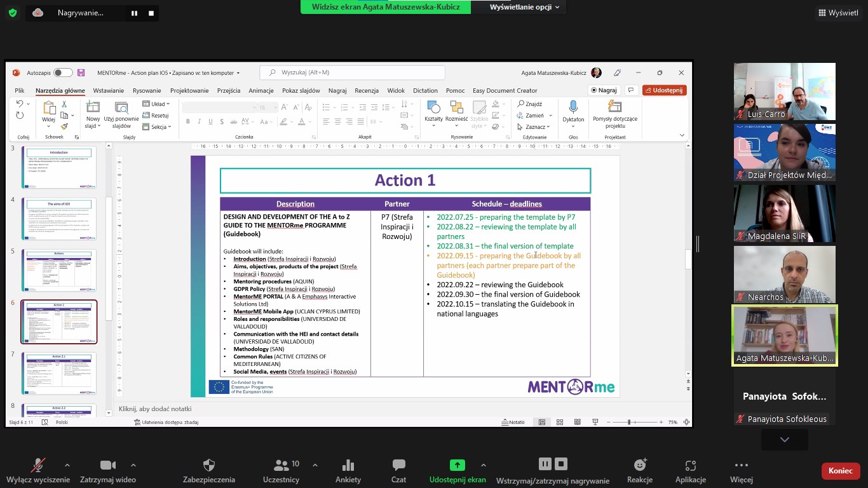This screenshot has height=488, width=868.
Task: Click the Redo arrow in Cofnij group
Action: [20, 115]
